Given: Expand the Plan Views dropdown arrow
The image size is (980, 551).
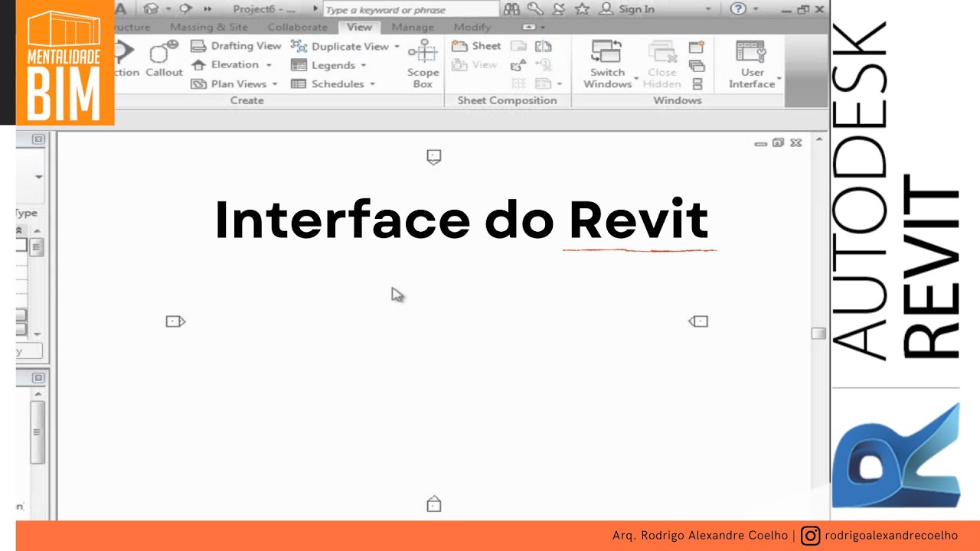Looking at the screenshot, I should (x=275, y=85).
